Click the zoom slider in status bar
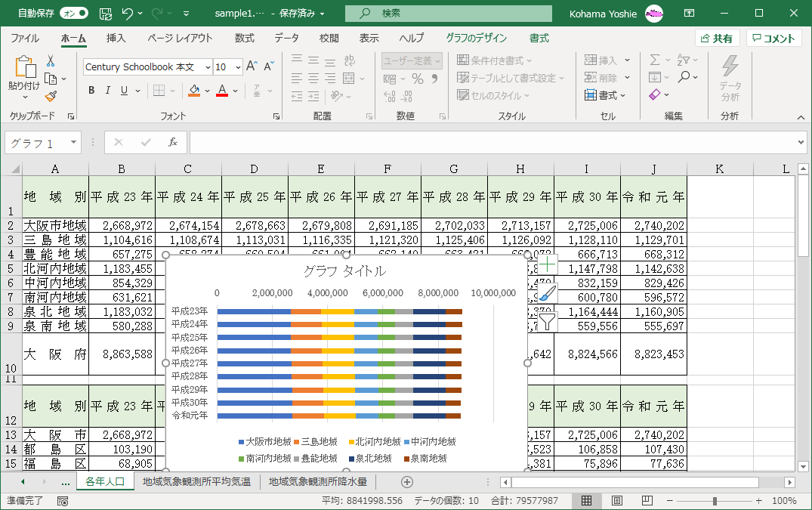812x510 pixels. pyautogui.click(x=715, y=501)
